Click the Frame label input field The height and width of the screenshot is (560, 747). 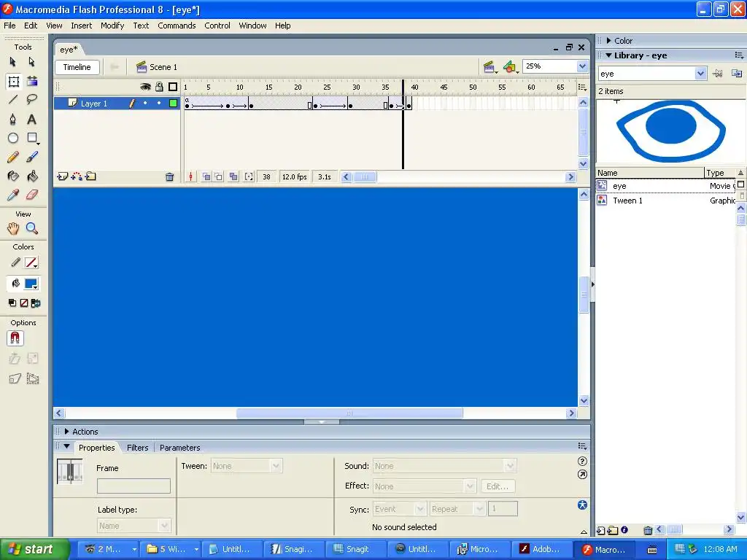point(134,486)
